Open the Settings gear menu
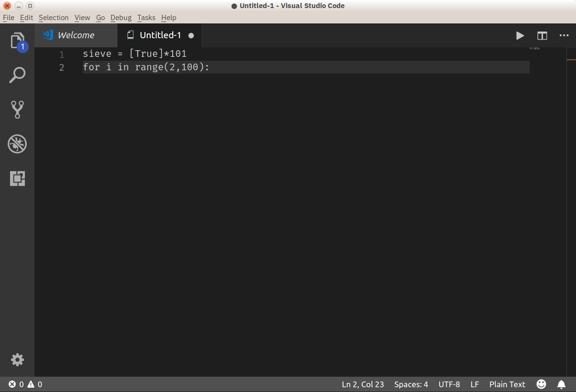The height and width of the screenshot is (392, 576). click(18, 360)
